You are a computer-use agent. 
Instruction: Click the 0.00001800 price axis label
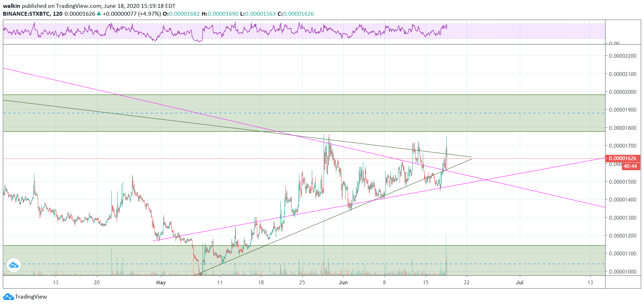pyautogui.click(x=623, y=128)
